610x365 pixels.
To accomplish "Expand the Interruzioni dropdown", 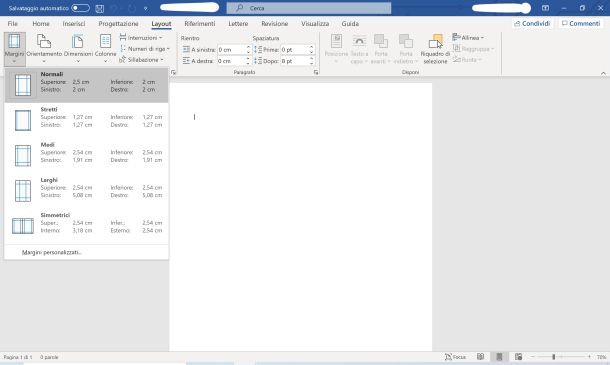I will click(x=141, y=38).
